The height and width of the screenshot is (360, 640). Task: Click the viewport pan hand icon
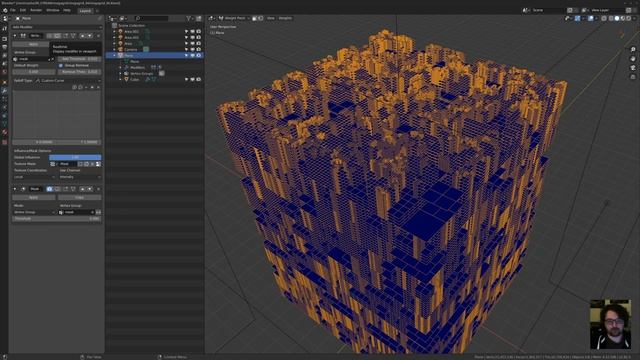[633, 59]
